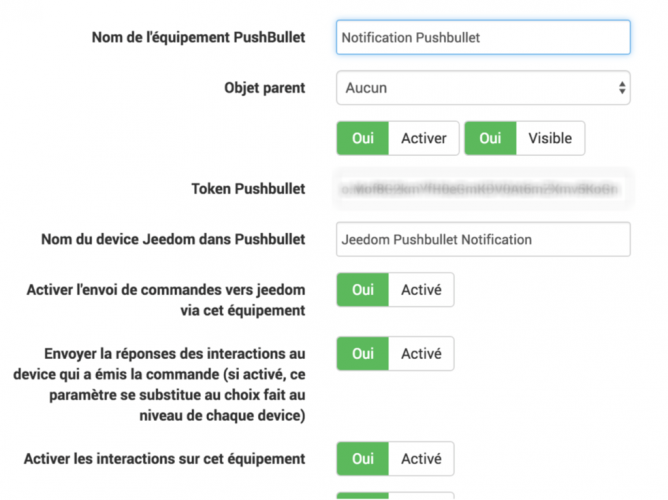
Task: Click the Objet parent label
Action: tap(265, 88)
